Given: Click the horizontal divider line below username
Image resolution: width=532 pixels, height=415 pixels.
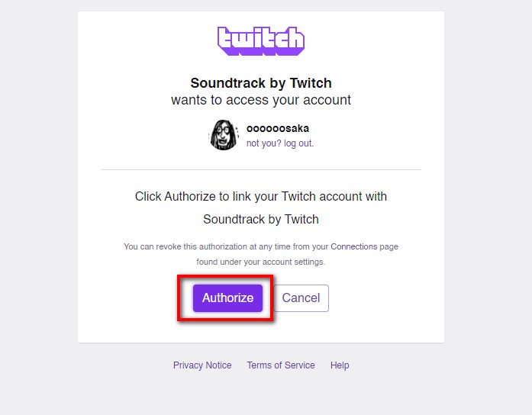Looking at the screenshot, I should click(x=261, y=169).
